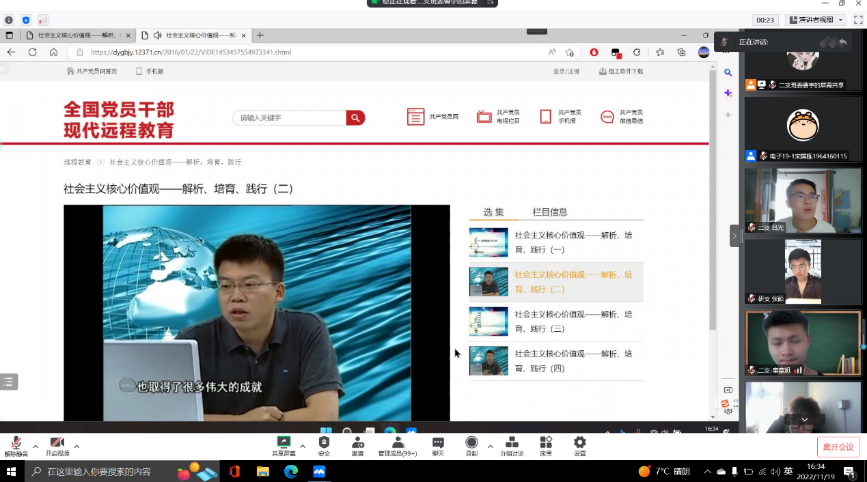Click the keyword search input field
This screenshot has width=867, height=482.
(x=290, y=118)
